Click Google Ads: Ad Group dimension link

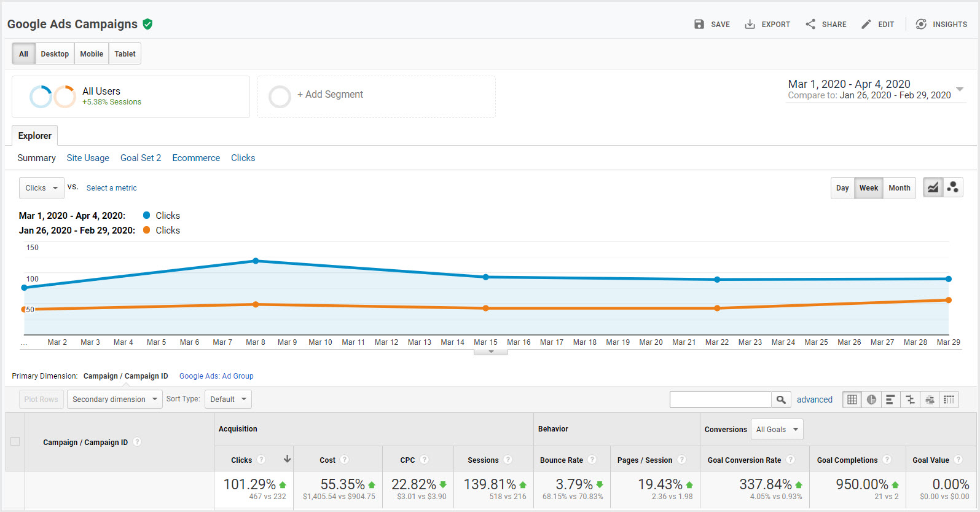(216, 376)
